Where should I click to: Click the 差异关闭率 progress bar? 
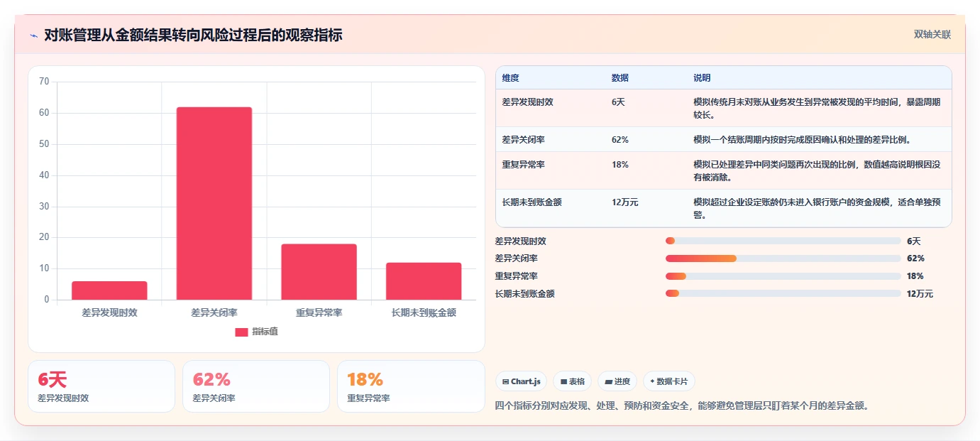tap(783, 258)
